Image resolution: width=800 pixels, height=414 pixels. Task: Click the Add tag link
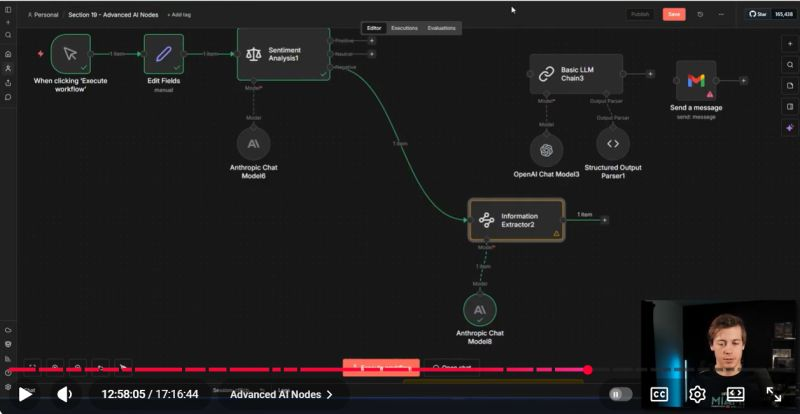pos(179,15)
